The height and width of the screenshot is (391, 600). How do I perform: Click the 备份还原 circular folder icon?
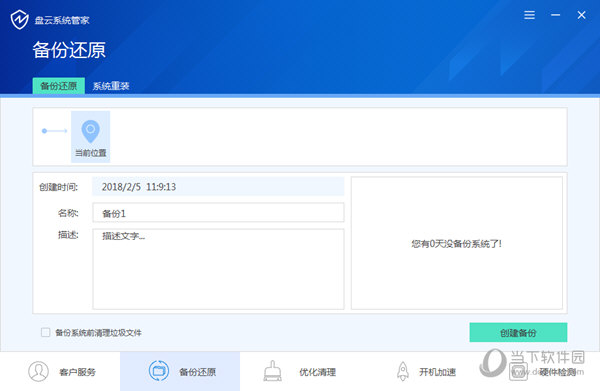click(x=158, y=371)
